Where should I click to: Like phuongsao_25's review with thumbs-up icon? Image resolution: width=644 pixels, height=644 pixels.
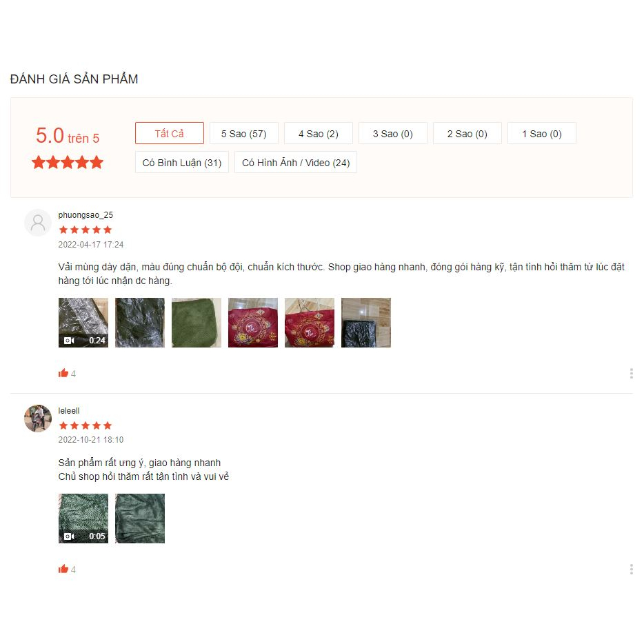click(63, 373)
